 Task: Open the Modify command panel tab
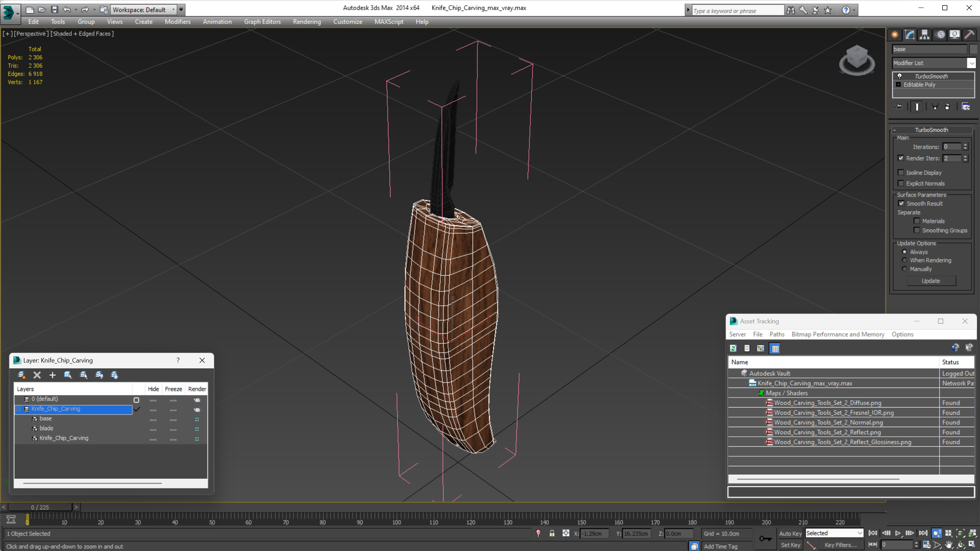[x=910, y=35]
